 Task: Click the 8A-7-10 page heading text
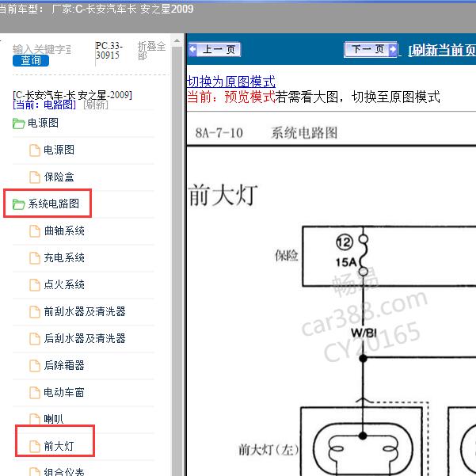click(219, 133)
